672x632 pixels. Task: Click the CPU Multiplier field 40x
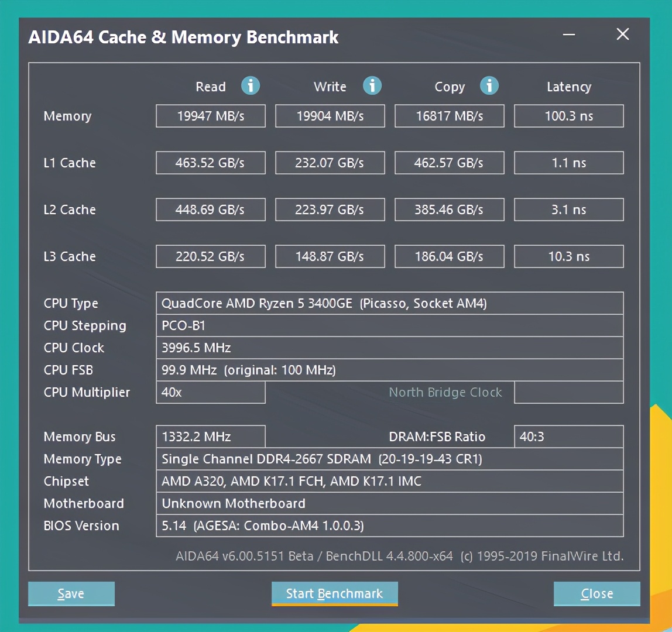pyautogui.click(x=210, y=392)
